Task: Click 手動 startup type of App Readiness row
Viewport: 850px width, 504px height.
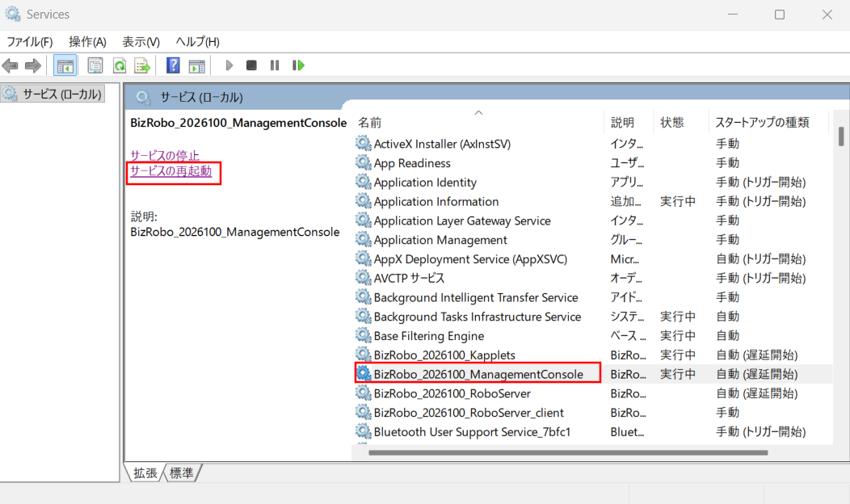Action: 727,162
